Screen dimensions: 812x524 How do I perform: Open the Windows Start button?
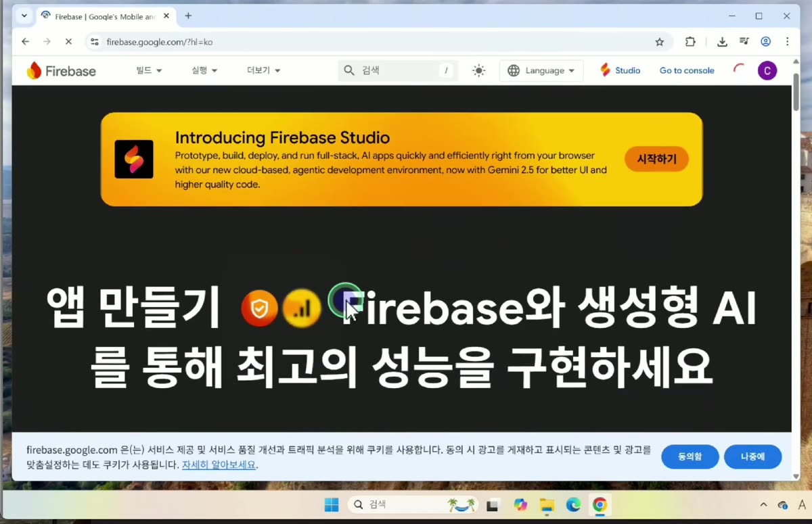332,504
